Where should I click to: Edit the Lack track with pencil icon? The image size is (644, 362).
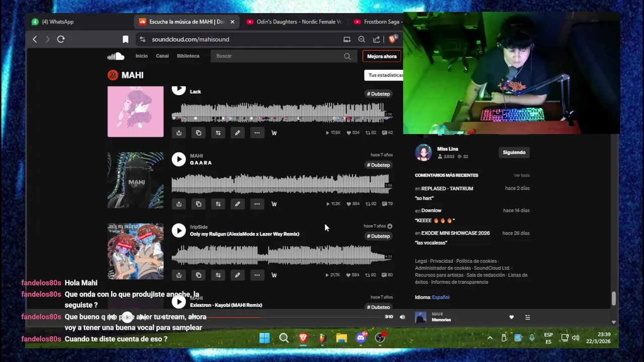pyautogui.click(x=237, y=133)
